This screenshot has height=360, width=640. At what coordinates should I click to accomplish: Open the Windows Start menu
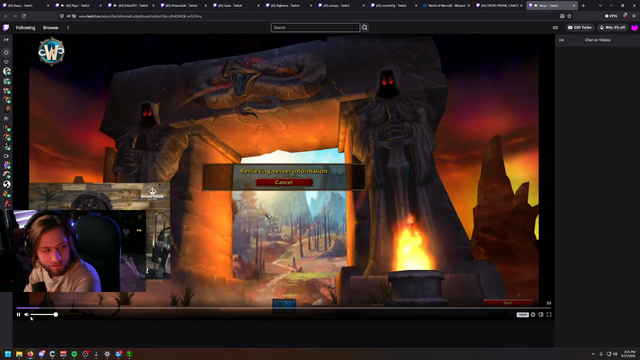[8, 354]
